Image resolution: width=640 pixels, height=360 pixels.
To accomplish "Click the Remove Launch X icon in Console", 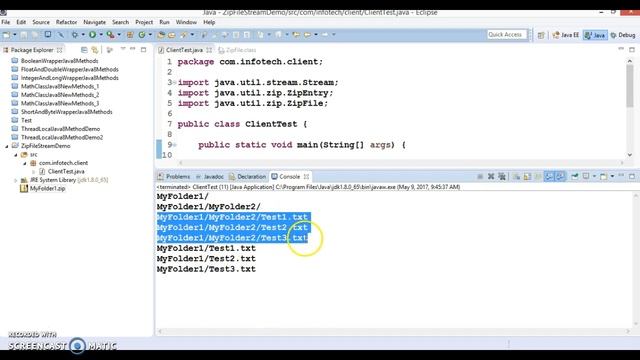I will [x=491, y=176].
